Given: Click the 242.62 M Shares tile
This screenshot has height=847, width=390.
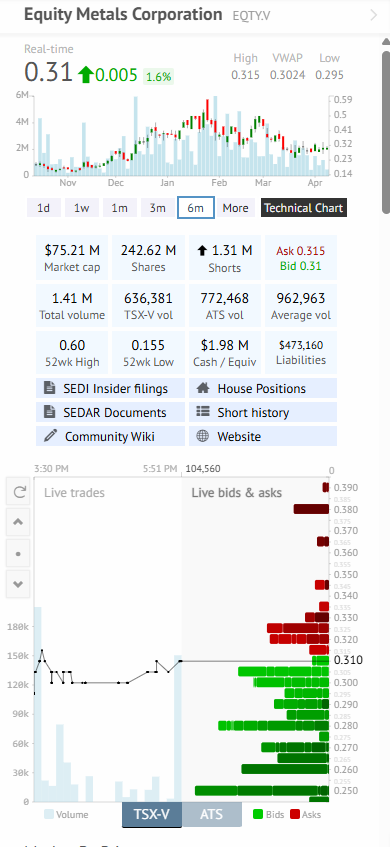Looking at the screenshot, I should coord(148,257).
